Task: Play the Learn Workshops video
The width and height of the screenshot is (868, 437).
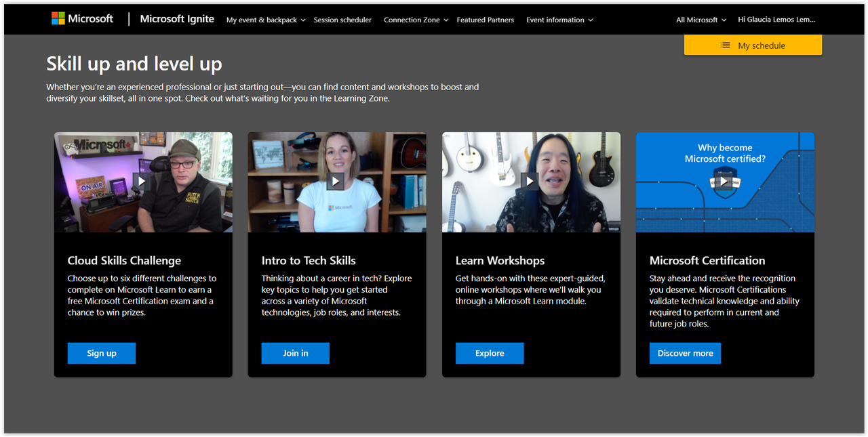Action: [530, 181]
